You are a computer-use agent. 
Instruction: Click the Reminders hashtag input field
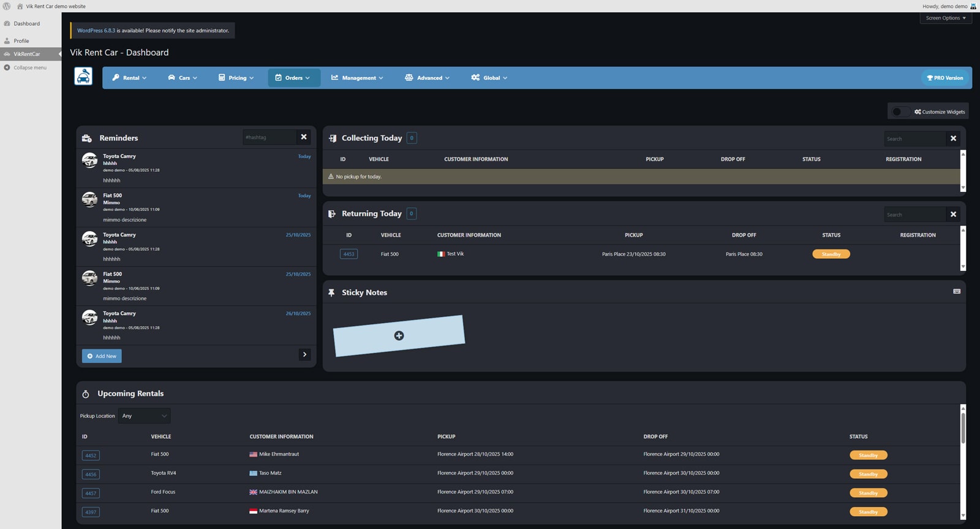(269, 137)
